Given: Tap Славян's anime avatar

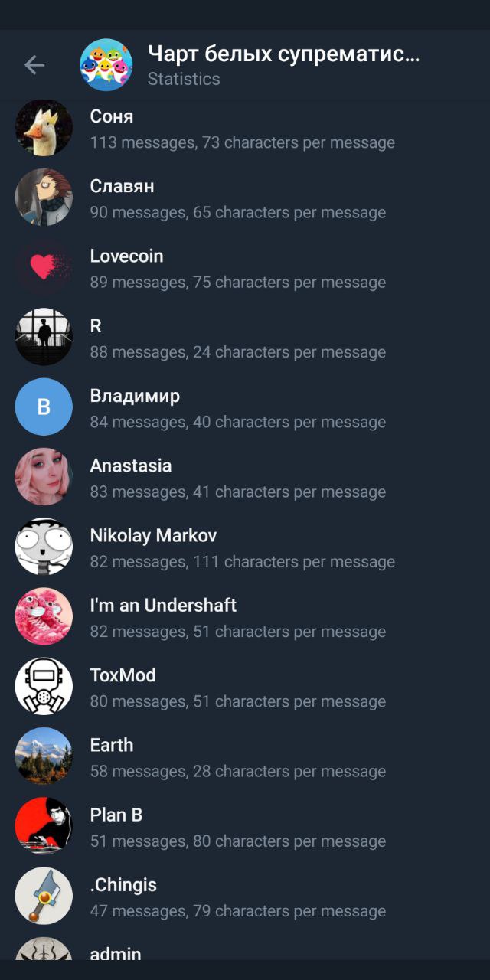Looking at the screenshot, I should pos(44,198).
